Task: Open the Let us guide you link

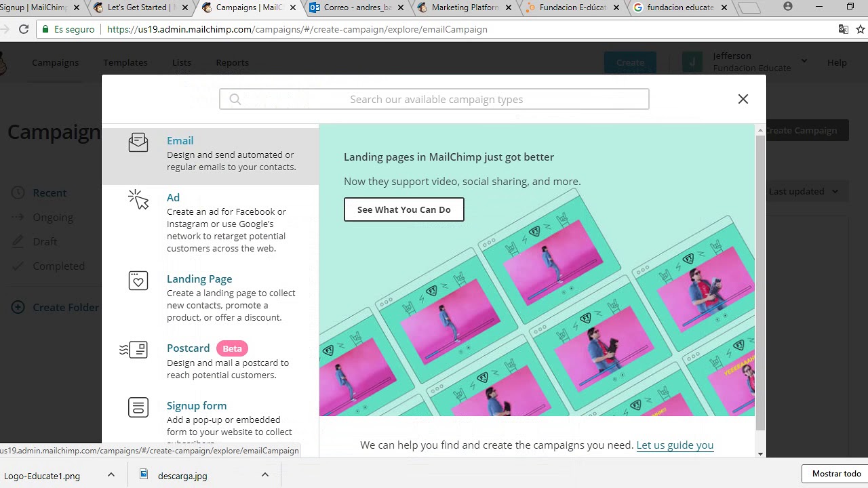Action: tap(675, 445)
